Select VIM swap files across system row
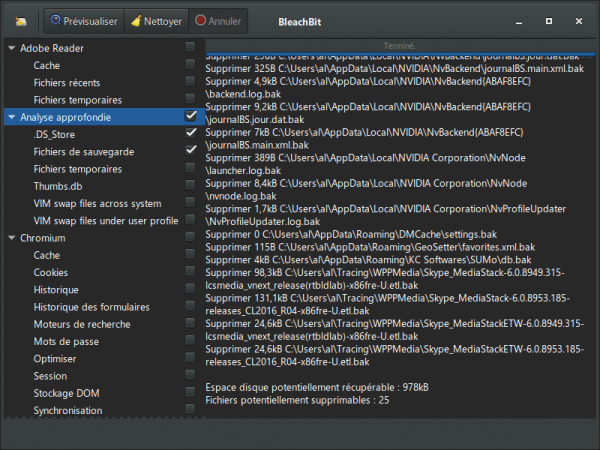The image size is (600, 450). click(104, 203)
